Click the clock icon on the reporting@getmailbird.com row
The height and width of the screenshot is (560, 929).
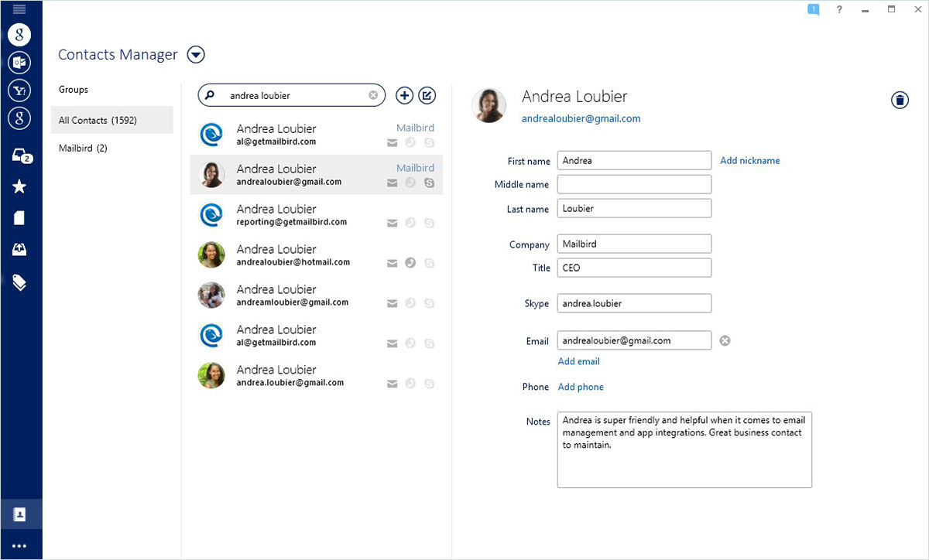click(x=410, y=223)
